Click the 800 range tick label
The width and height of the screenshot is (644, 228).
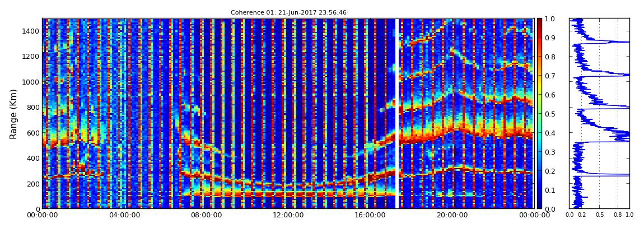pos(32,108)
